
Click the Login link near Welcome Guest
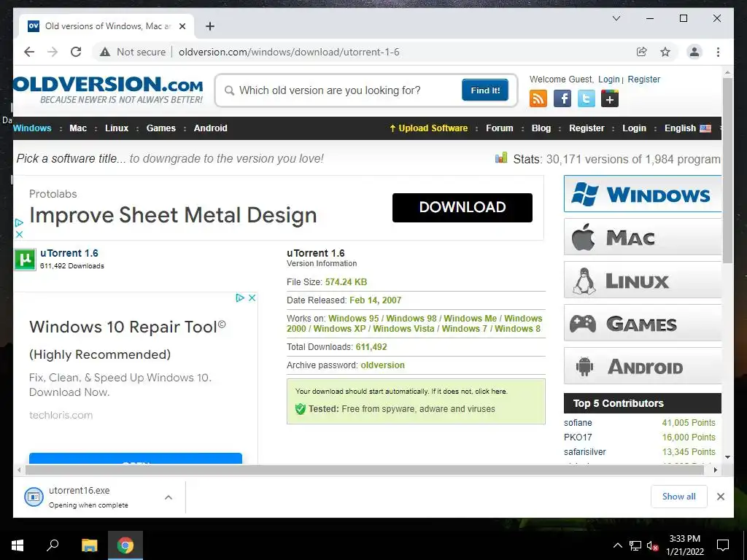click(609, 79)
